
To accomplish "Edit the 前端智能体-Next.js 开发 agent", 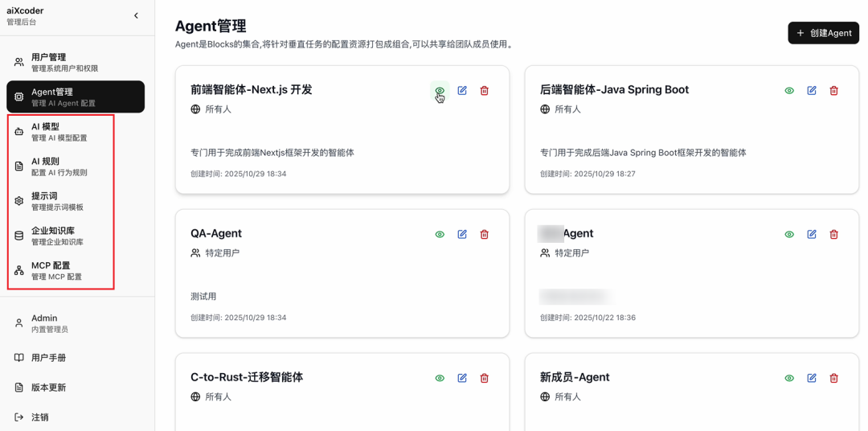I will point(462,91).
